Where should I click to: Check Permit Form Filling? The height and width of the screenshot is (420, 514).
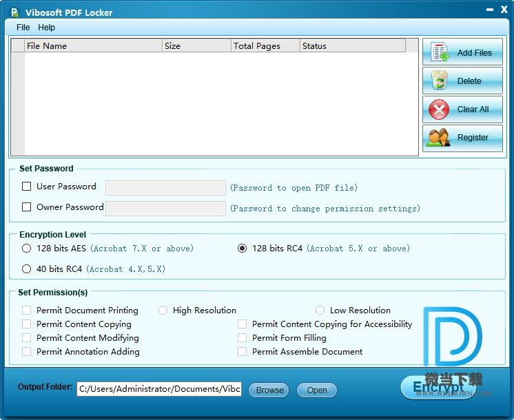click(243, 338)
